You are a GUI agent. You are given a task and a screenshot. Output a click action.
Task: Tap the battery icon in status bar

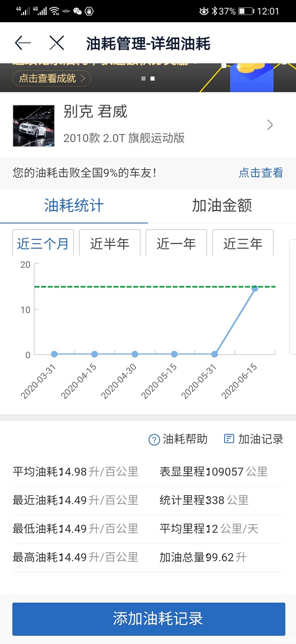pos(246,11)
